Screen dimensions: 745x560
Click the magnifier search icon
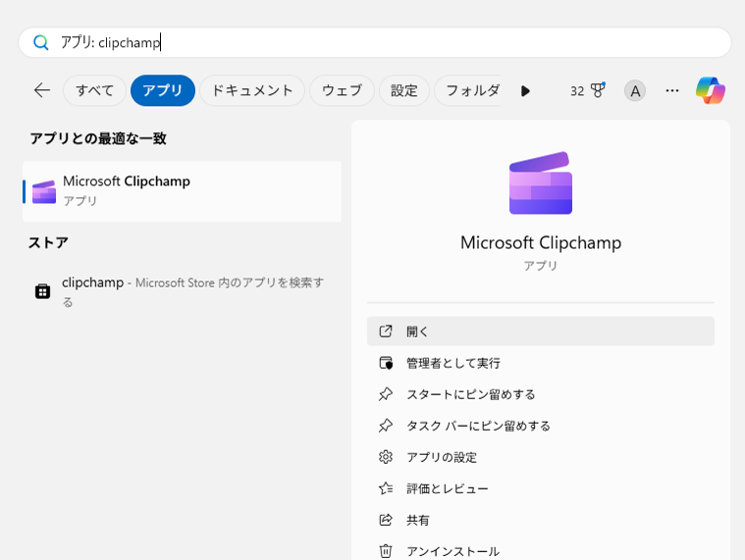40,42
